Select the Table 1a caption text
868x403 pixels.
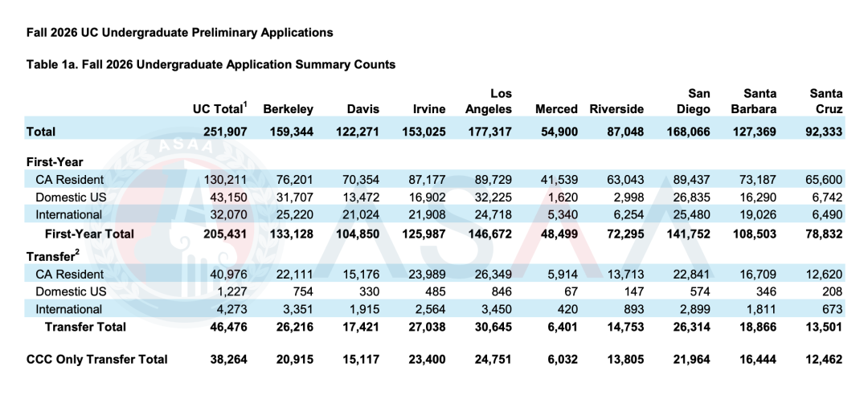(211, 64)
